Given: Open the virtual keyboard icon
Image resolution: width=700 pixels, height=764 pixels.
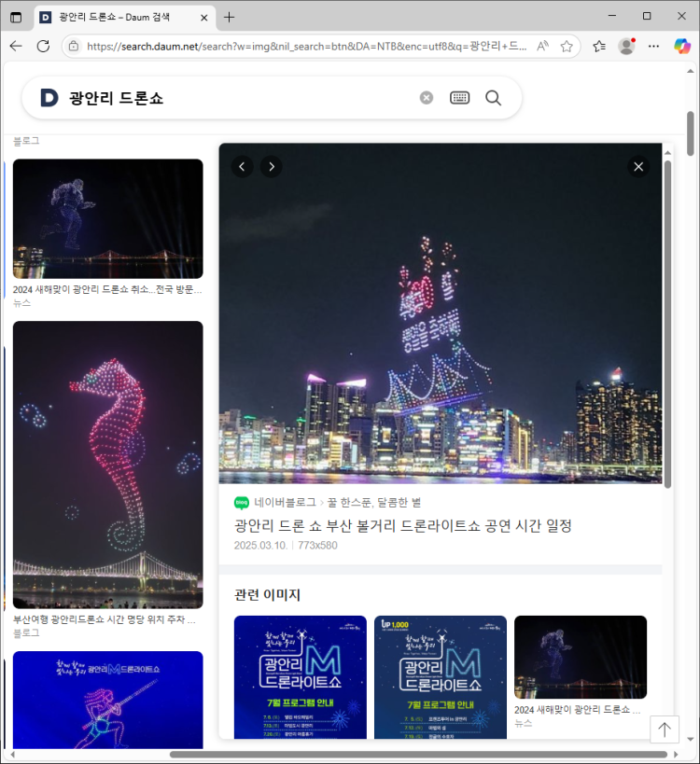Looking at the screenshot, I should point(459,98).
